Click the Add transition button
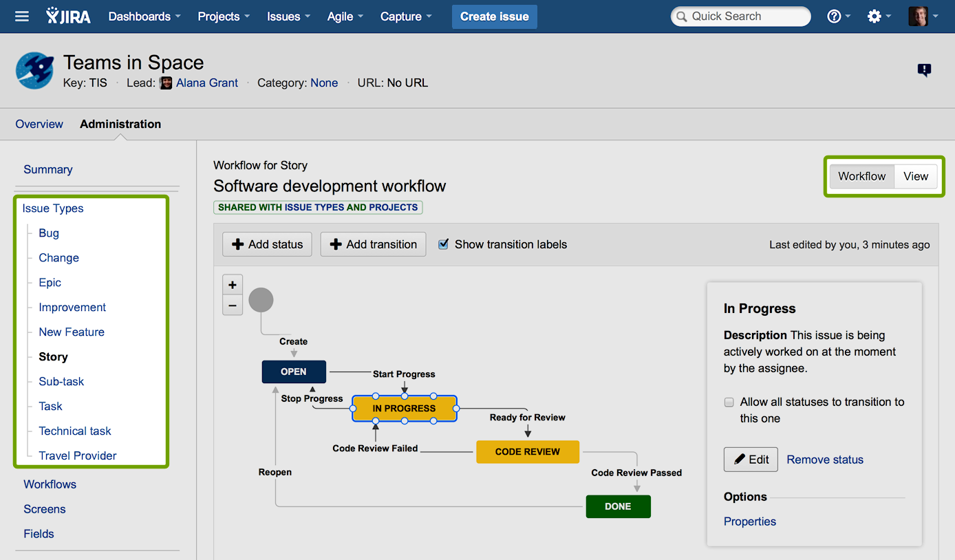 373,244
